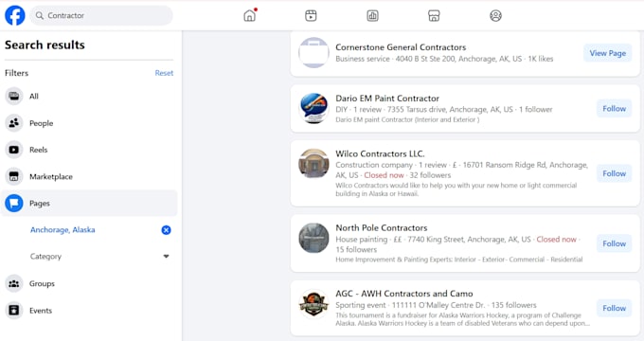Open the Marketplace icon in top bar
The height and width of the screenshot is (341, 644).
click(434, 15)
